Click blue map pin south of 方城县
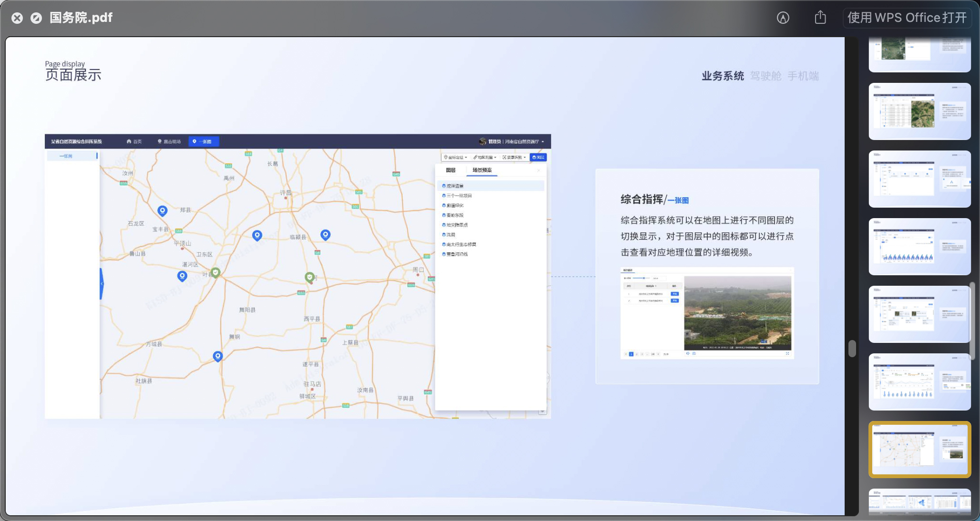Viewport: 980px width, 521px height. (x=218, y=356)
